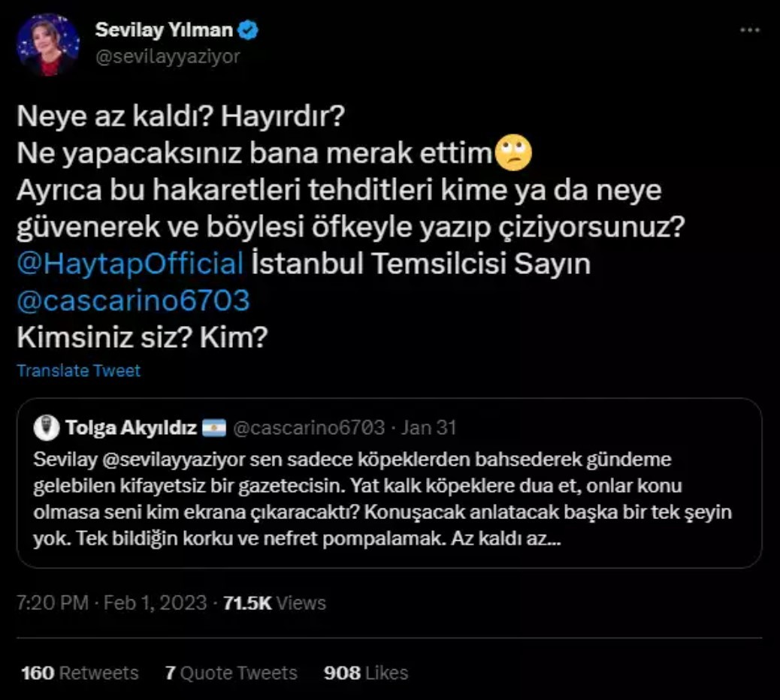Open Tolga Akyıldız's name in quoted tweet
Screen dimensions: 780x700
pyautogui.click(x=131, y=428)
